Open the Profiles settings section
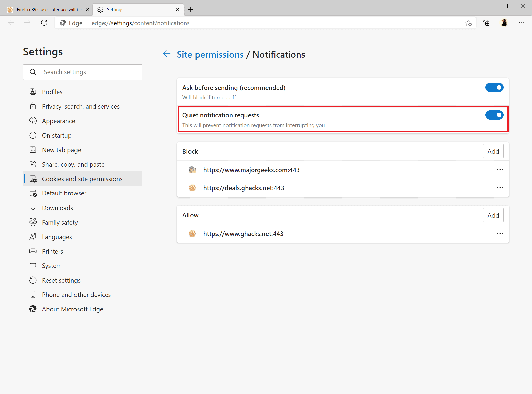The image size is (532, 394). (33, 92)
